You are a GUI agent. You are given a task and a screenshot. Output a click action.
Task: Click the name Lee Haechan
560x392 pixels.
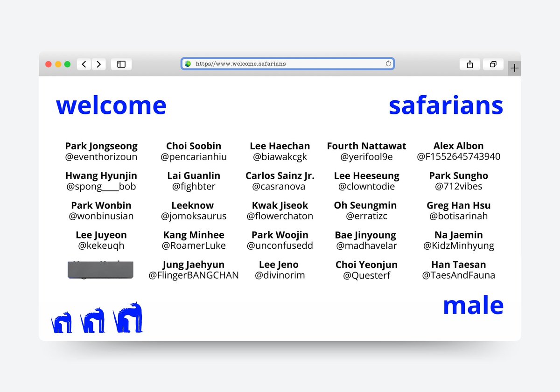(x=280, y=146)
